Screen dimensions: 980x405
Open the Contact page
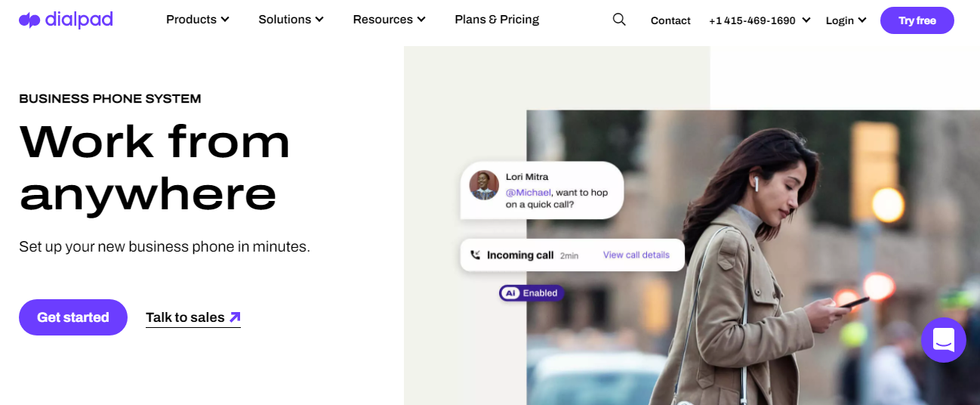pyautogui.click(x=670, y=20)
